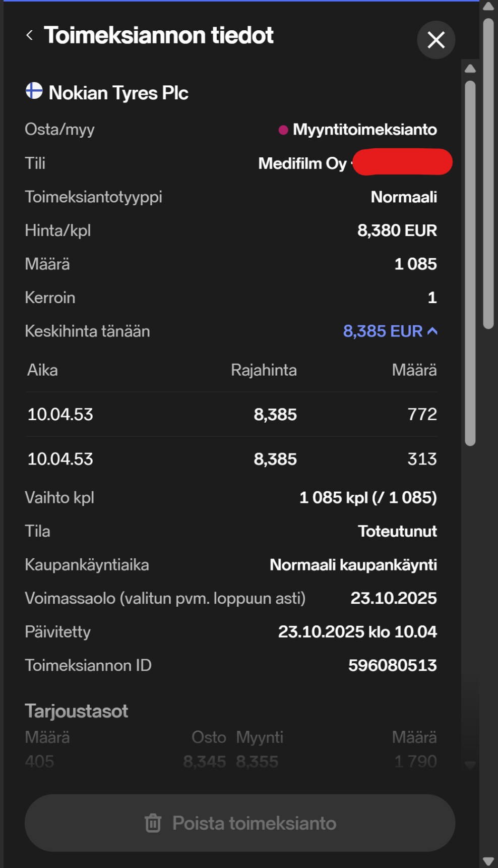Viewport: 498px width, 868px height.
Task: Select the Nokian Tyres Plc instrument name
Action: point(118,93)
